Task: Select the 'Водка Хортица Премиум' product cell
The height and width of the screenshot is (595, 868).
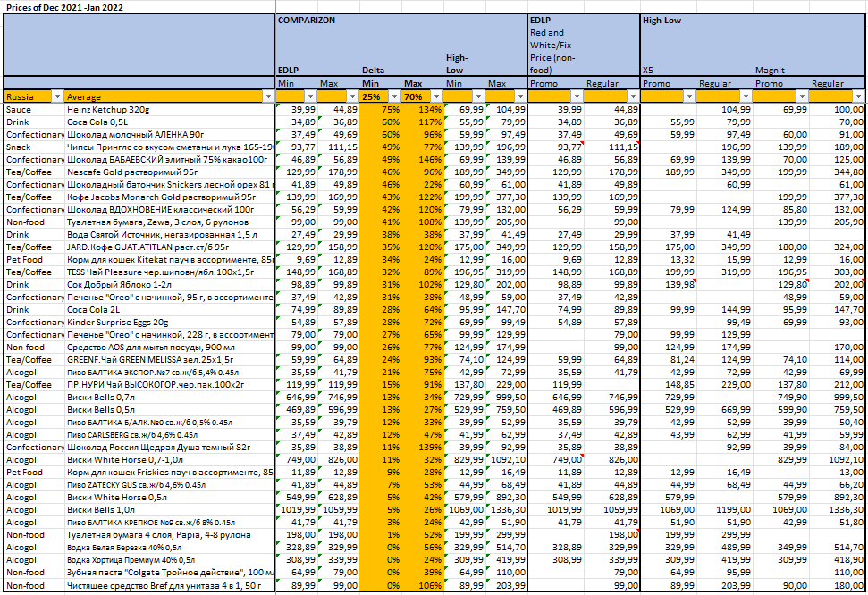Action: click(x=170, y=559)
